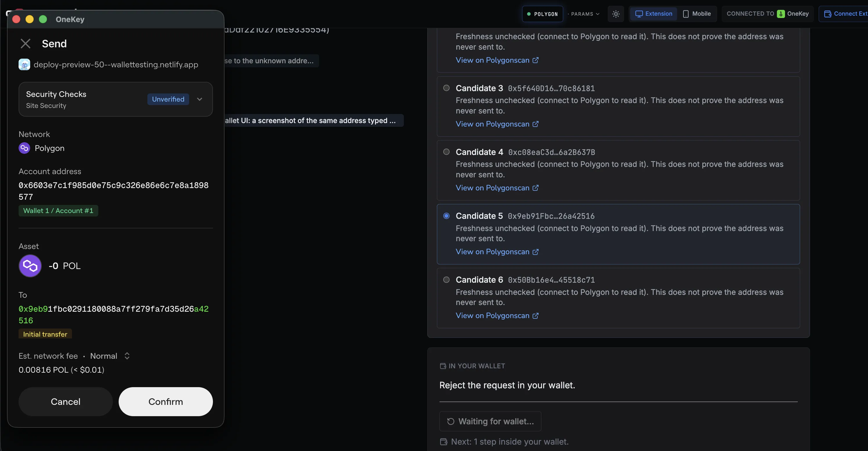Click external-link icon beside Candidate 4 Polygonscan
Viewport: 868px width, 451px height.
pyautogui.click(x=536, y=188)
